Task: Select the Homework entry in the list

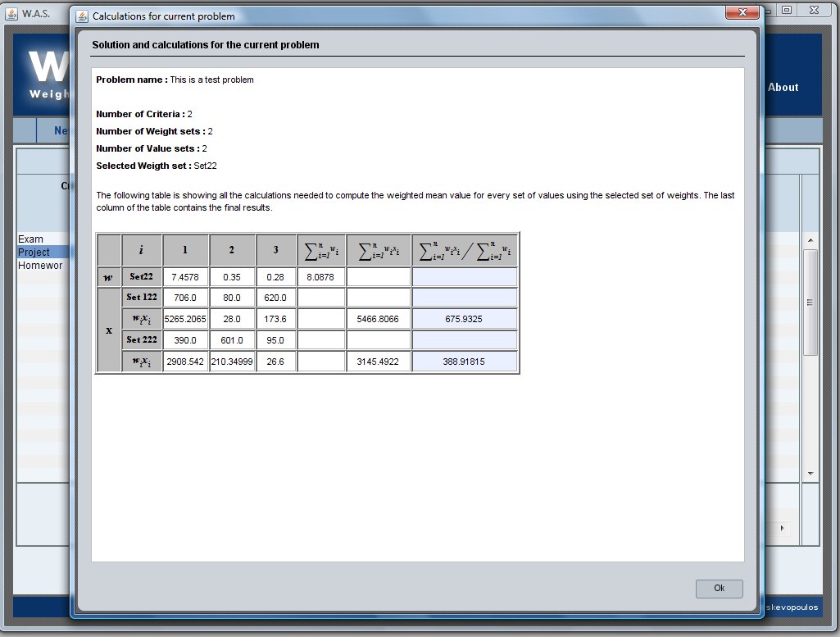Action: tap(41, 266)
